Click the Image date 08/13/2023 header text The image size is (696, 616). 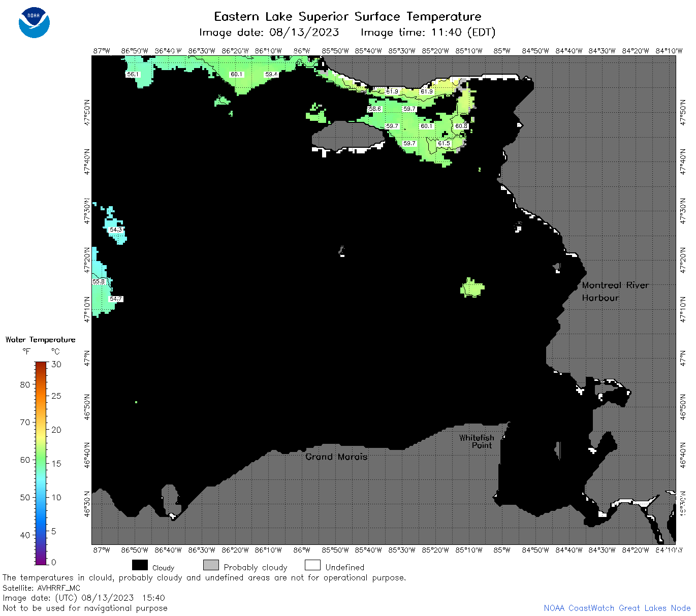[x=269, y=33]
